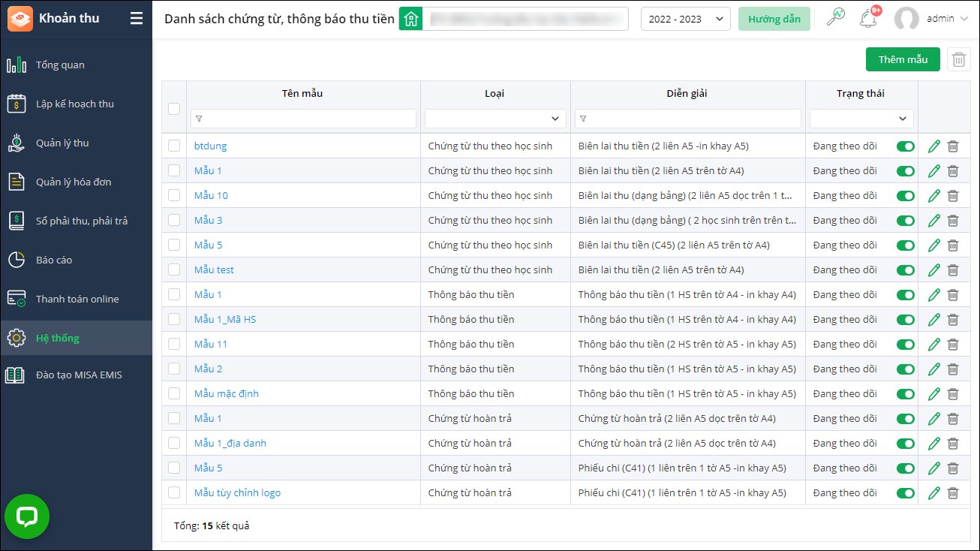Viewport: 980px width, 551px height.
Task: Select the Mẫu 10 row checkbox
Action: (x=174, y=195)
